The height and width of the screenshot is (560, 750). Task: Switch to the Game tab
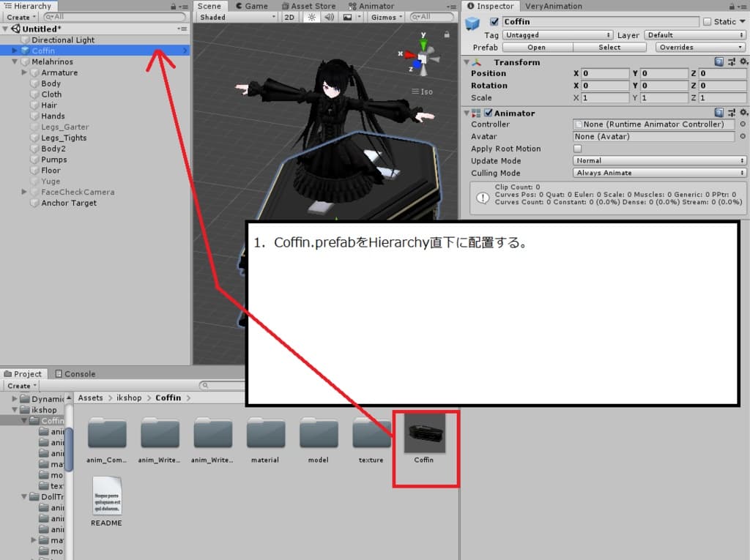pos(252,6)
